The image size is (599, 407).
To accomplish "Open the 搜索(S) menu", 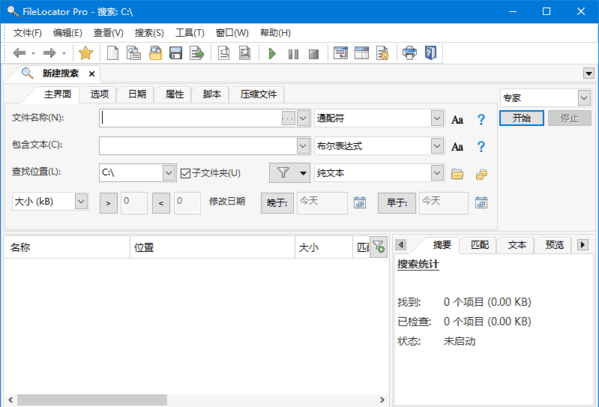I will point(149,33).
